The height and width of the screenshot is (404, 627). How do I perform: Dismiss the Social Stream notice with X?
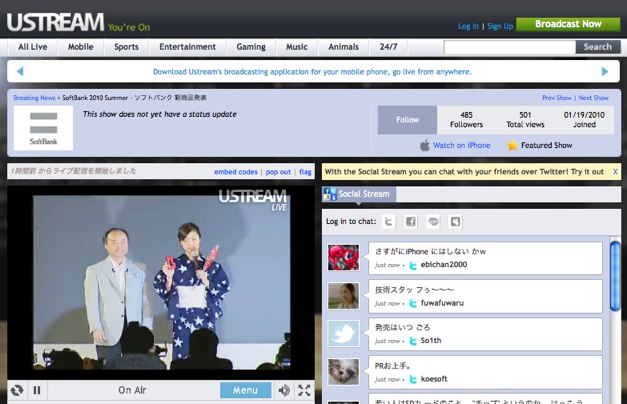[615, 172]
